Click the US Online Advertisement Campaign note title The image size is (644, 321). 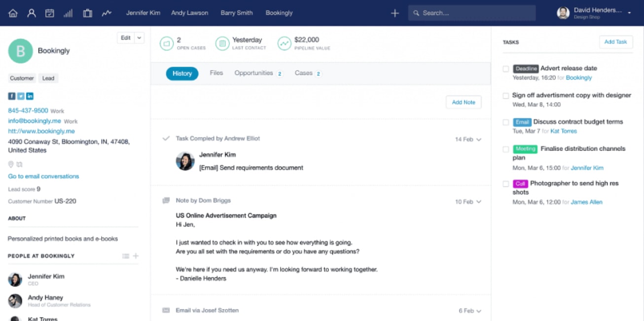[x=226, y=215]
